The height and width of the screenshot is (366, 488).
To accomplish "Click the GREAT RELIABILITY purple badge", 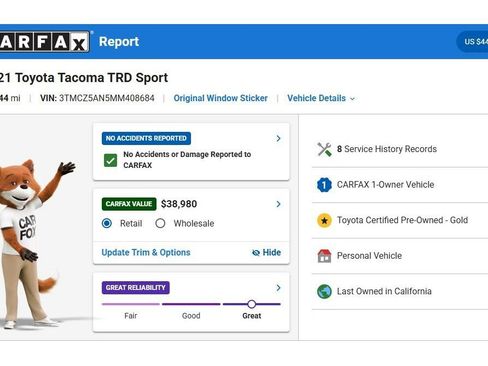I will (136, 288).
